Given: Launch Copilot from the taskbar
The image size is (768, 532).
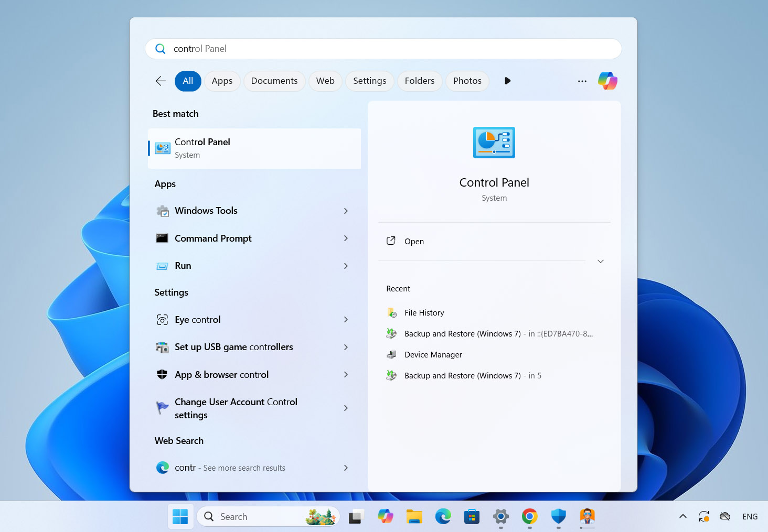Looking at the screenshot, I should pos(386,516).
